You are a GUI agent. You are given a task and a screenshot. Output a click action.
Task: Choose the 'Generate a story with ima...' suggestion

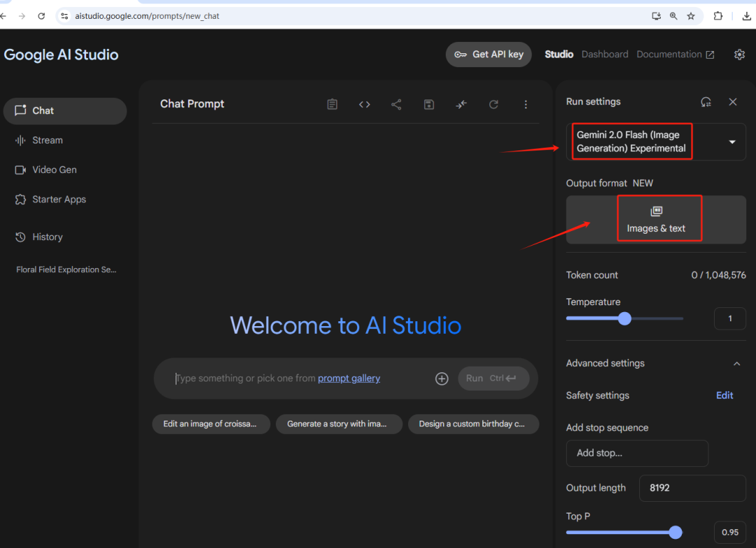point(339,424)
